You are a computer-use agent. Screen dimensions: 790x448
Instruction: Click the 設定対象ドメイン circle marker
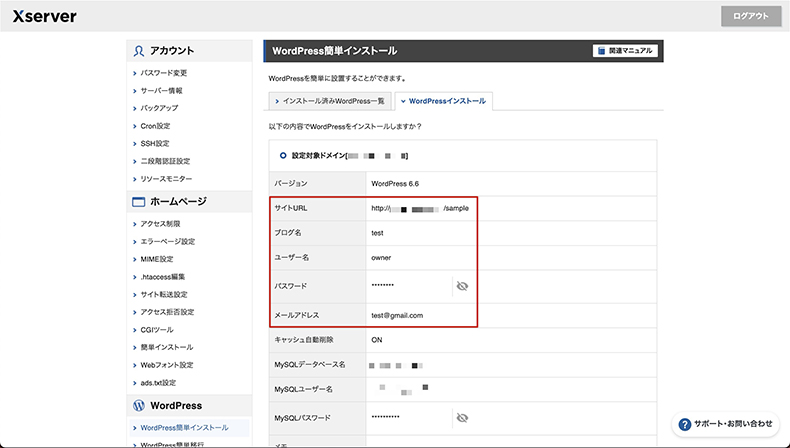[283, 156]
